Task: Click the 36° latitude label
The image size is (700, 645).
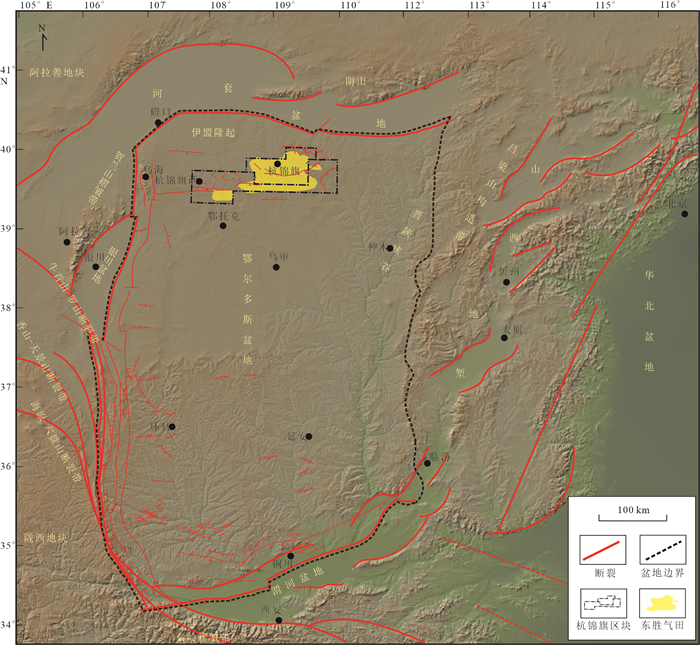Action: (7, 466)
